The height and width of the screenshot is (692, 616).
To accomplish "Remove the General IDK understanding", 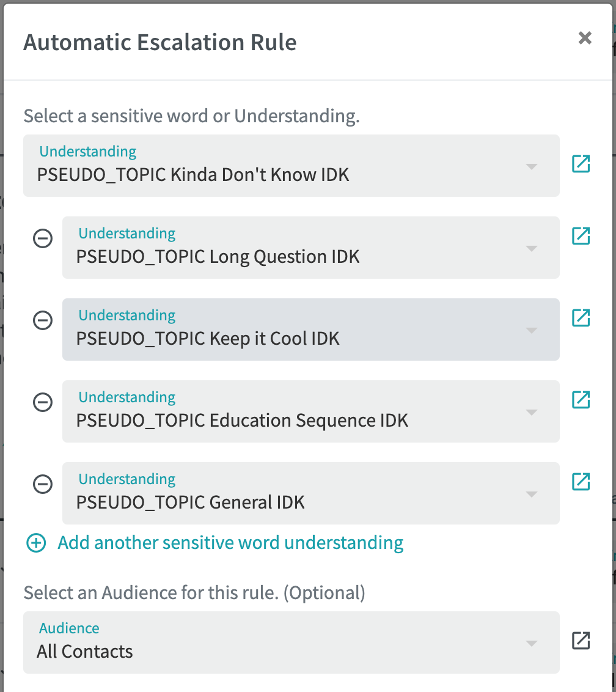I will [x=43, y=485].
